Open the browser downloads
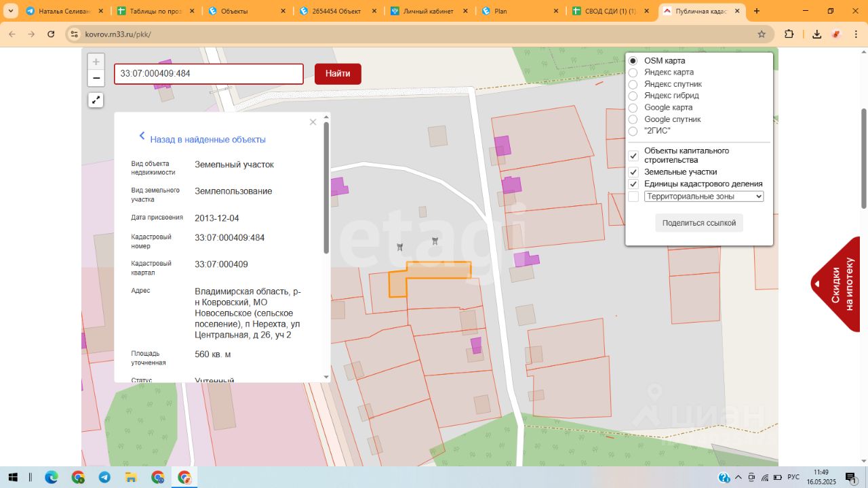The height and width of the screenshot is (488, 868). (x=817, y=34)
